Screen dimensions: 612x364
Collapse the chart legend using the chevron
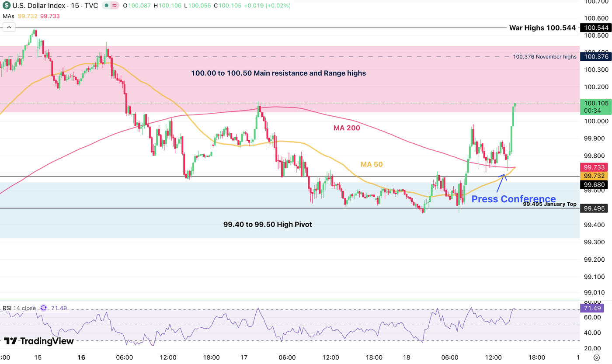(x=9, y=27)
